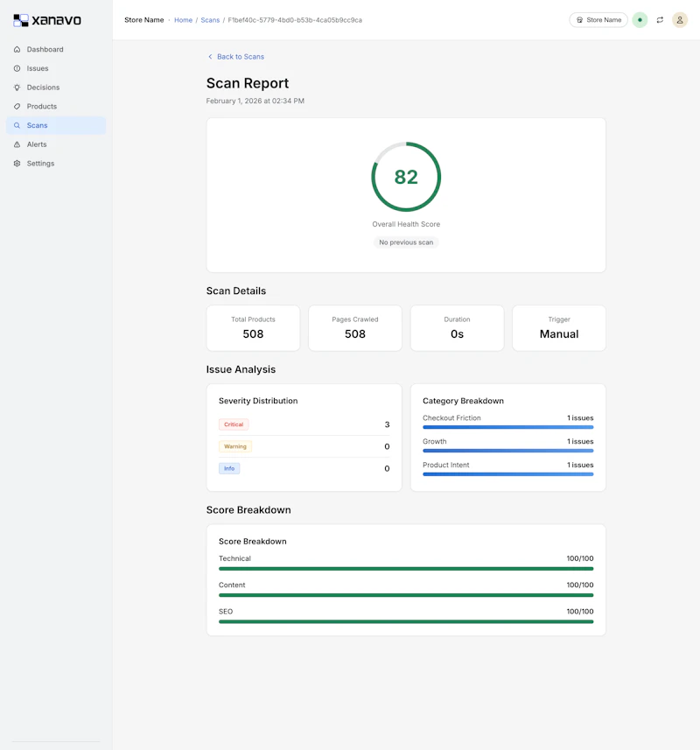The height and width of the screenshot is (750, 700).
Task: Click the Overall Health Score label
Action: [406, 224]
